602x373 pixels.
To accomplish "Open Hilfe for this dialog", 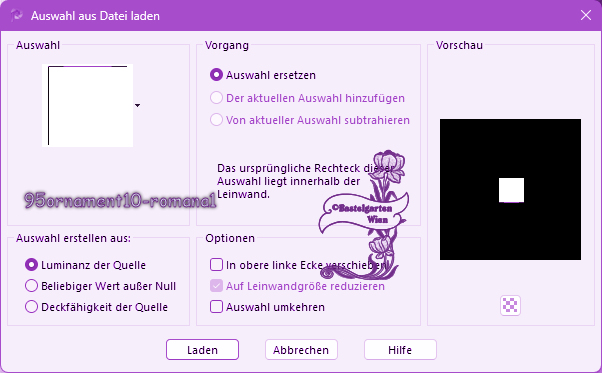I will point(400,350).
